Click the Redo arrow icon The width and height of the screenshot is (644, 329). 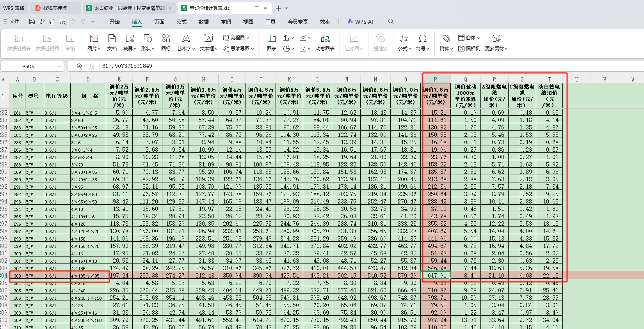click(83, 21)
